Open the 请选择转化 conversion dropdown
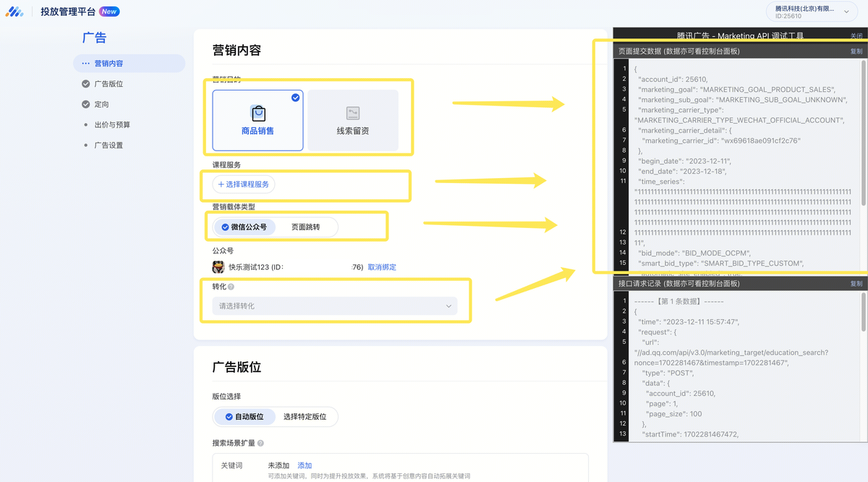Viewport: 868px width, 482px height. tap(336, 306)
